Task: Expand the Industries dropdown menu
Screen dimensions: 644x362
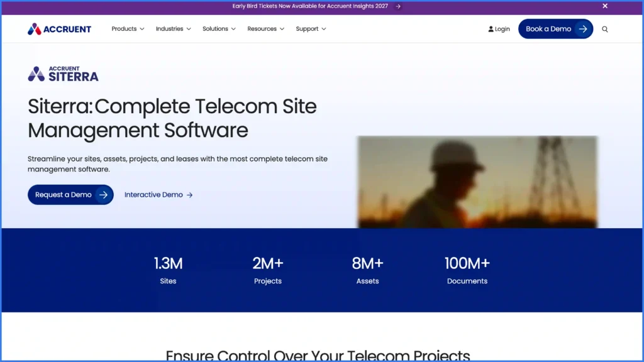Action: click(173, 29)
